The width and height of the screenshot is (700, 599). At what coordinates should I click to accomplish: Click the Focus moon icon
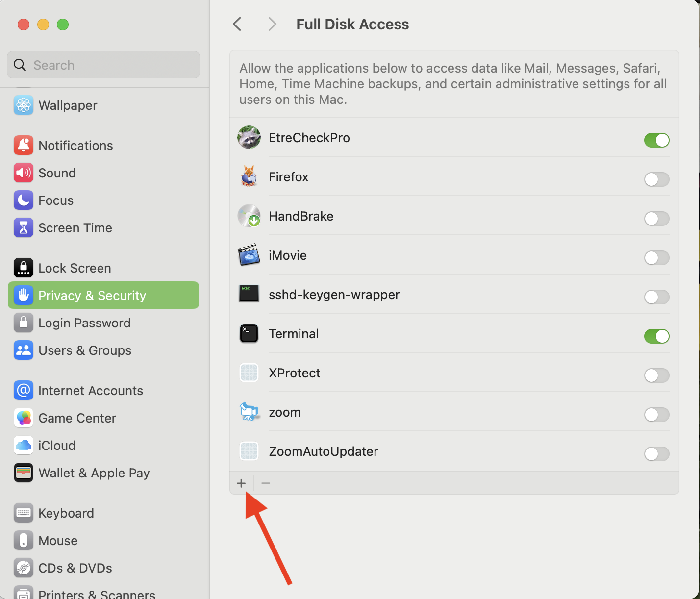pyautogui.click(x=24, y=200)
